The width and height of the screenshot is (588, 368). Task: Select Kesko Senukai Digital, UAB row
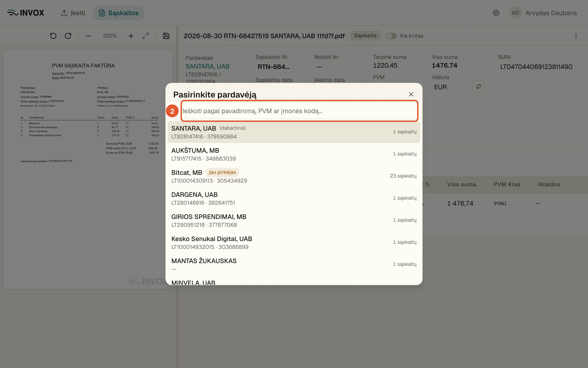(x=294, y=243)
